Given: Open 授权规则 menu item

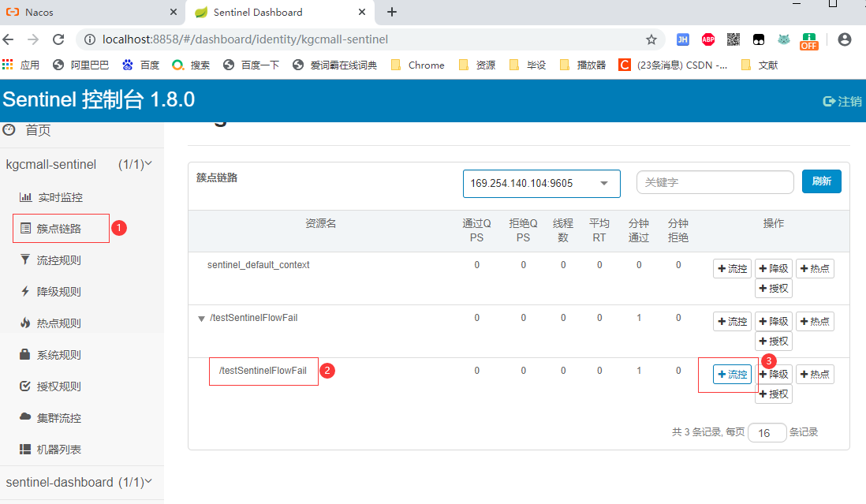Looking at the screenshot, I should coord(50,386).
